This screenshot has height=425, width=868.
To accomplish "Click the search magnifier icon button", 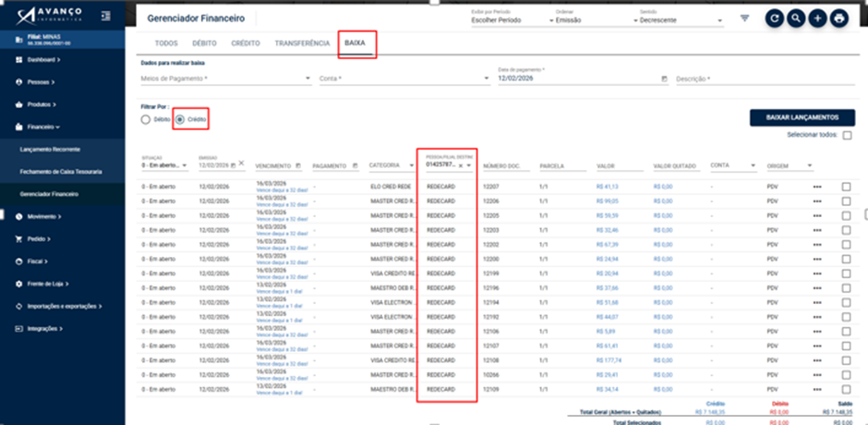I will click(796, 18).
